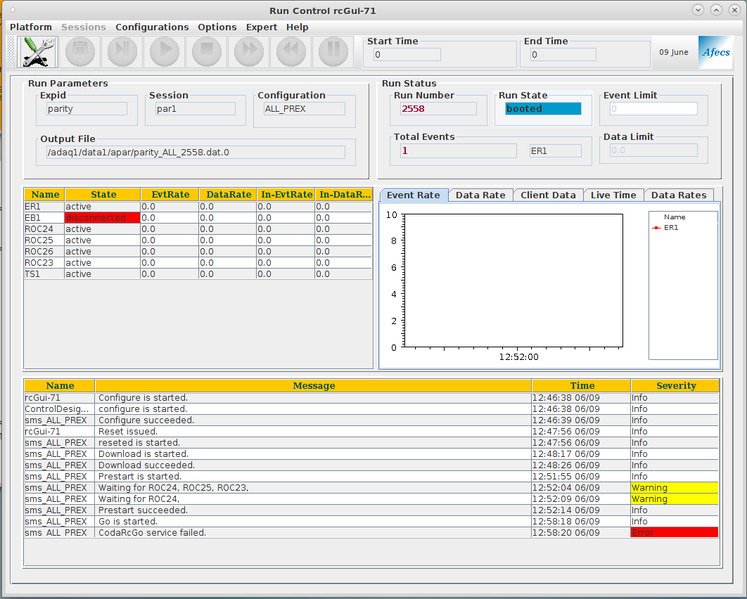Viewport: 747px width, 599px height.
Task: Select the TS1 component row
Action: (198, 274)
